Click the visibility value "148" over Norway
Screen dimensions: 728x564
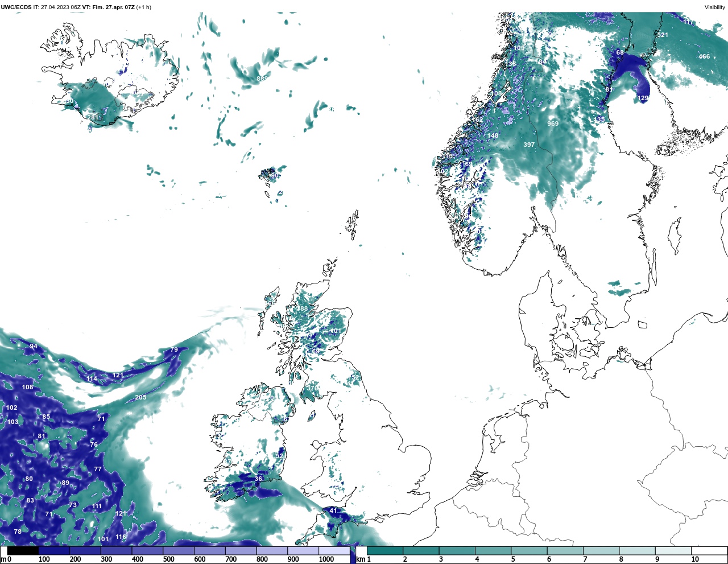click(x=493, y=136)
